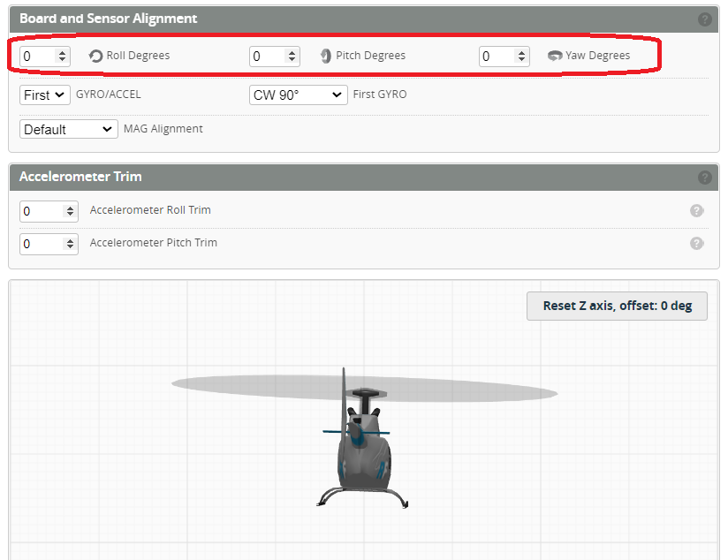Expand the First GYRO alignment dropdown
The image size is (728, 560).
[x=299, y=95]
